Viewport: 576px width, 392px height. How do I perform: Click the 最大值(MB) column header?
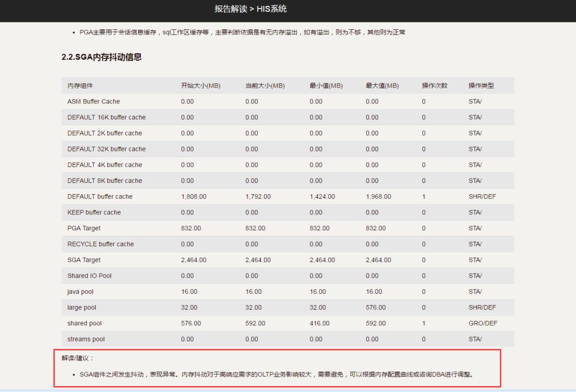[382, 86]
